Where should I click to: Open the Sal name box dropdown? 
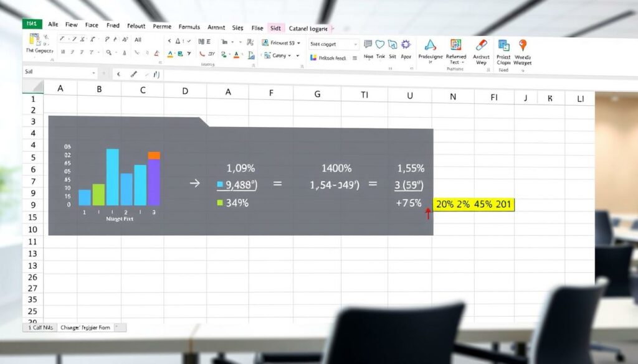pyautogui.click(x=94, y=73)
